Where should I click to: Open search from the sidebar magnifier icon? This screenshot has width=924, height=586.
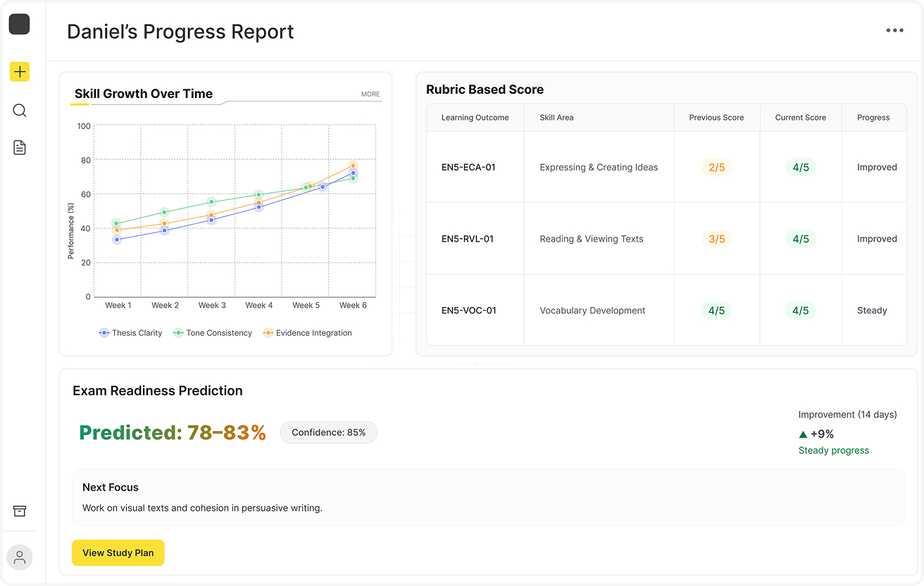point(20,111)
